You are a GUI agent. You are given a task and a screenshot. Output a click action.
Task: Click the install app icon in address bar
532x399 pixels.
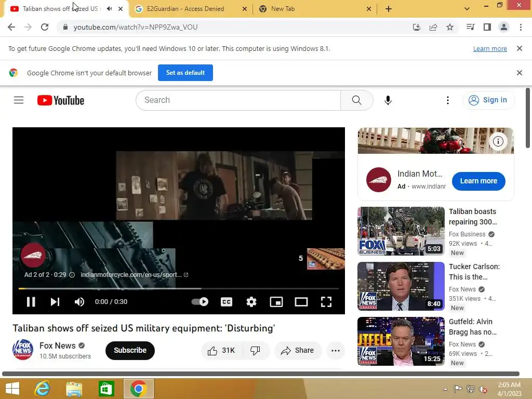(416, 27)
